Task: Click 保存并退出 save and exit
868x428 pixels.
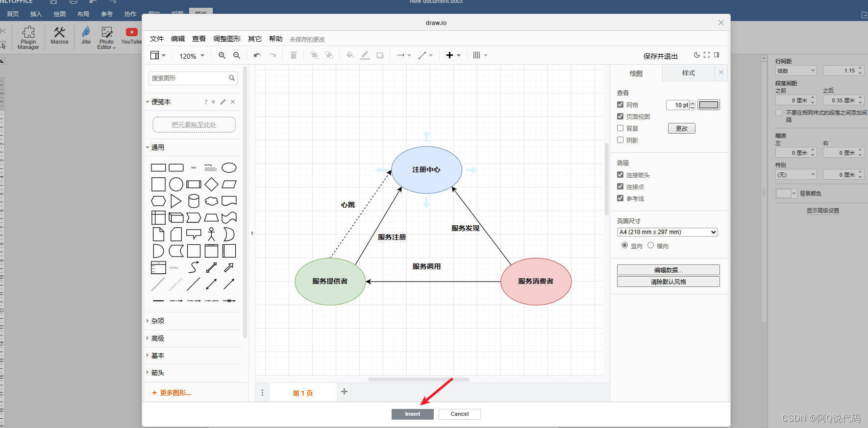Action: 661,56
